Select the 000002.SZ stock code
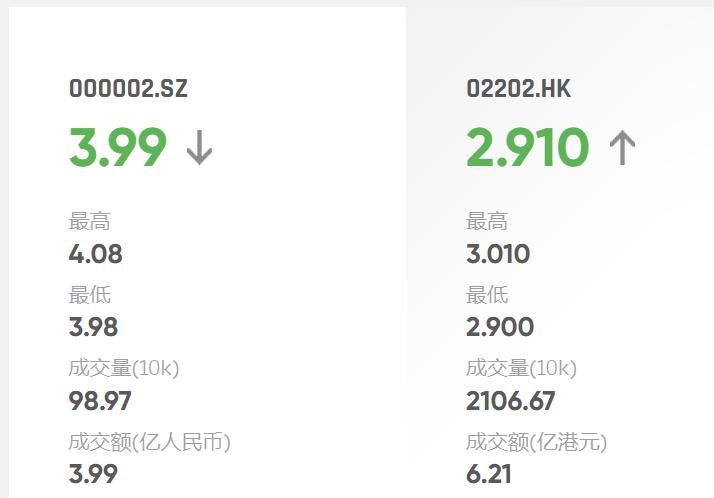The width and height of the screenshot is (714, 498). click(x=128, y=89)
